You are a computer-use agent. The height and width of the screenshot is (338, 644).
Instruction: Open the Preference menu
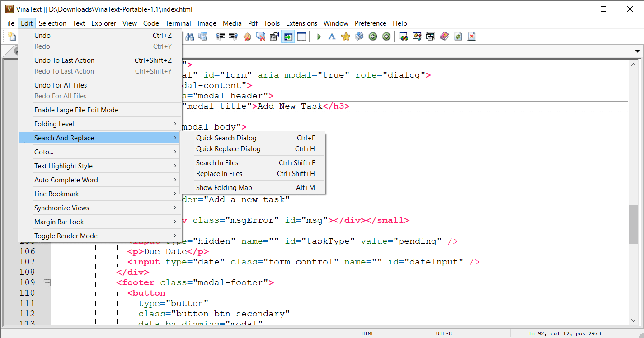pos(371,23)
